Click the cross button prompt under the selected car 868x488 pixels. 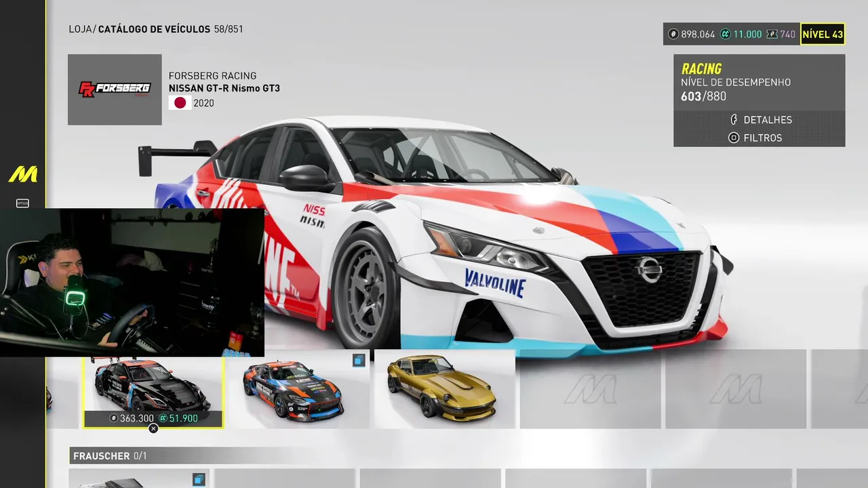tap(153, 428)
